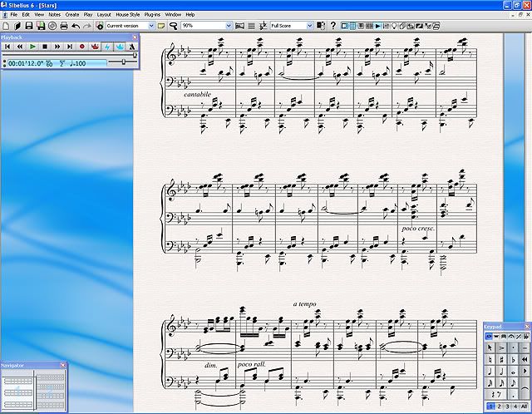The height and width of the screenshot is (414, 532).
Task: Save the score with the floppy disk icon
Action: click(x=29, y=26)
